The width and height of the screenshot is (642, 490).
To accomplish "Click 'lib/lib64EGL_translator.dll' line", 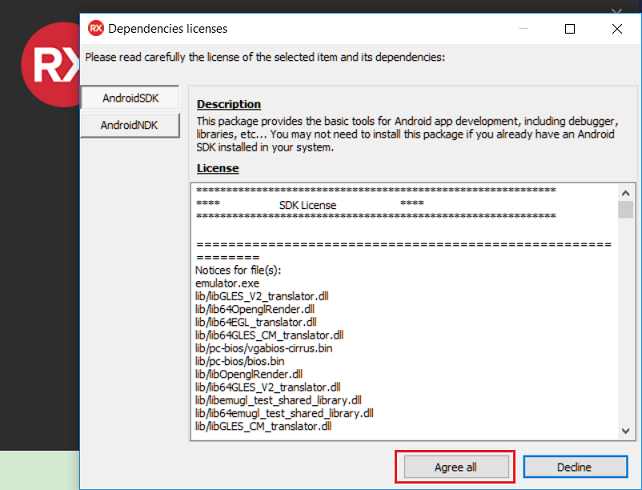I will (255, 322).
